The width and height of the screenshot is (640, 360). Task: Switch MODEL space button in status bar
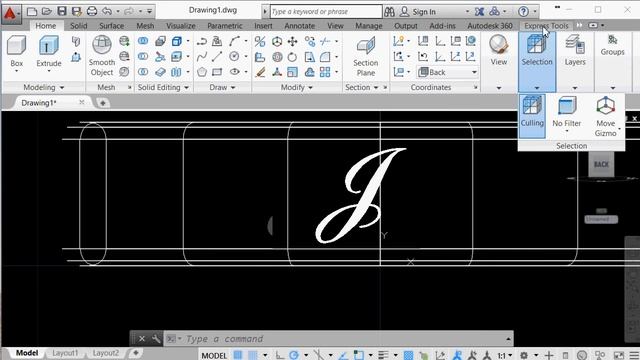click(214, 356)
